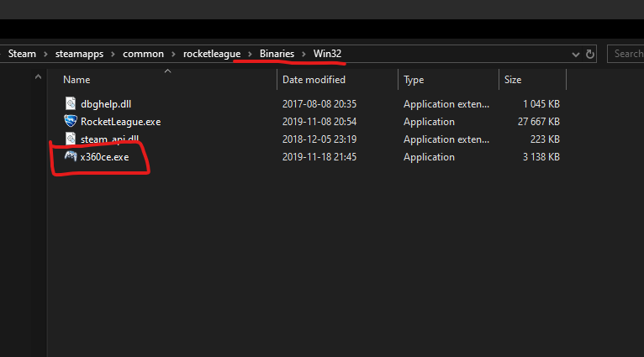The width and height of the screenshot is (644, 357).
Task: Click the 1 045 KB size cell
Action: 541,104
